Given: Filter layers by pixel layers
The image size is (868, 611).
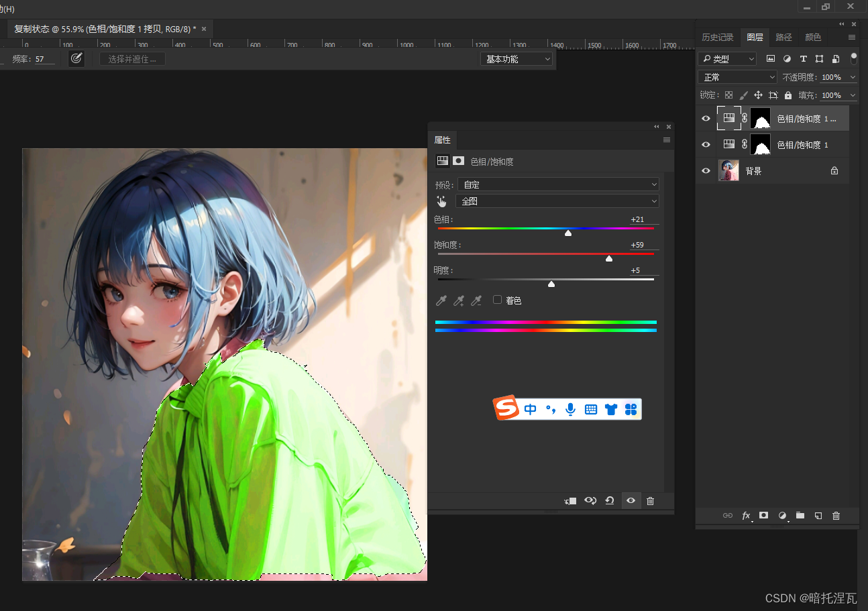Looking at the screenshot, I should pos(771,59).
